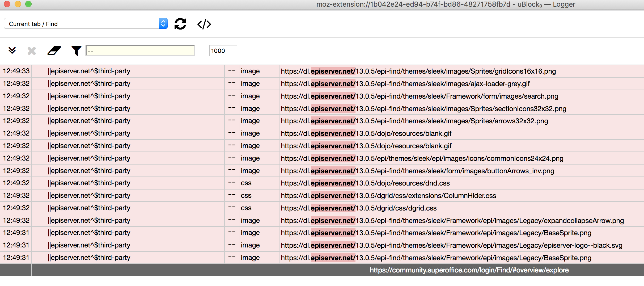This screenshot has width=644, height=286.
Task: Open the logger filter expression editor via </> icon
Action: [x=204, y=24]
